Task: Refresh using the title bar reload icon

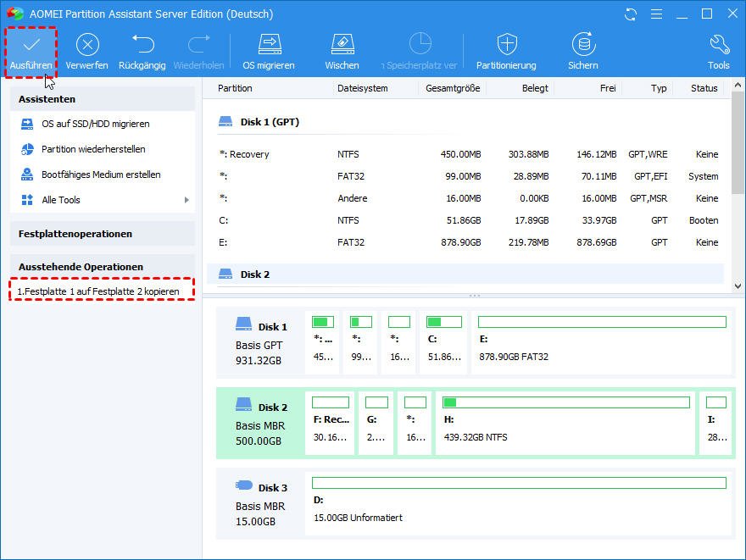Action: pos(631,14)
